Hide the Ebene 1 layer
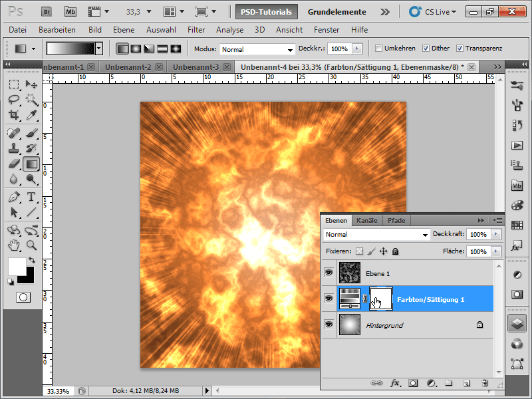The width and height of the screenshot is (532, 399). click(329, 273)
